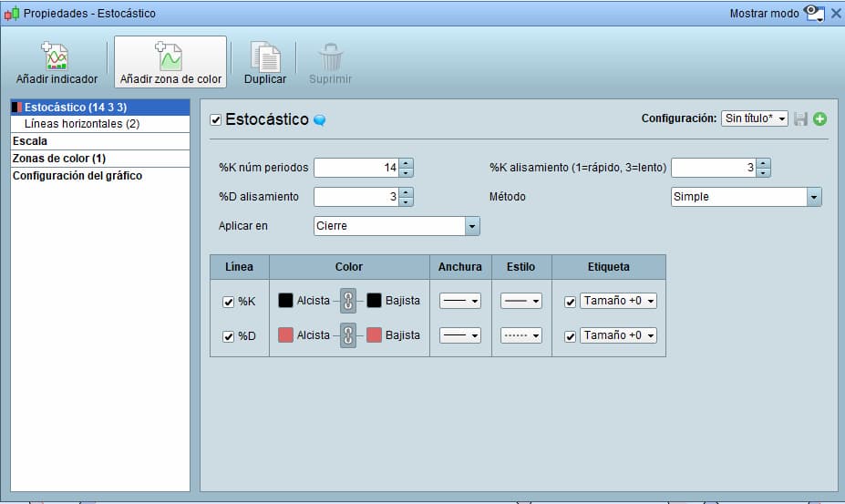Select Líneas horizontales (2) in sidebar
The height and width of the screenshot is (504, 845).
tap(82, 124)
